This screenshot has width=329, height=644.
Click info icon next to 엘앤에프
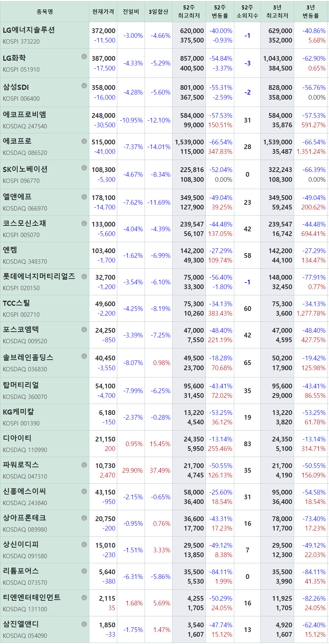(x=84, y=197)
